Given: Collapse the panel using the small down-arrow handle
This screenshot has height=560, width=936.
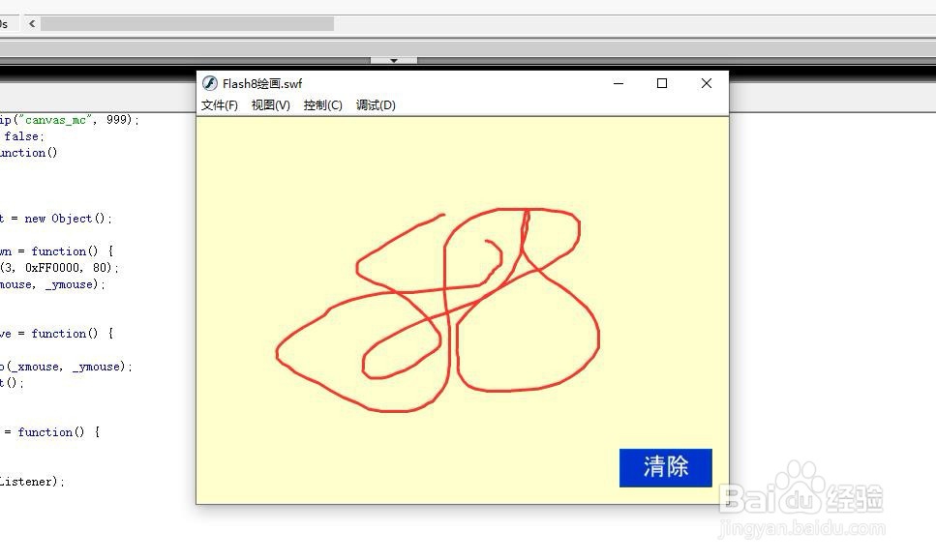Looking at the screenshot, I should pyautogui.click(x=394, y=60).
